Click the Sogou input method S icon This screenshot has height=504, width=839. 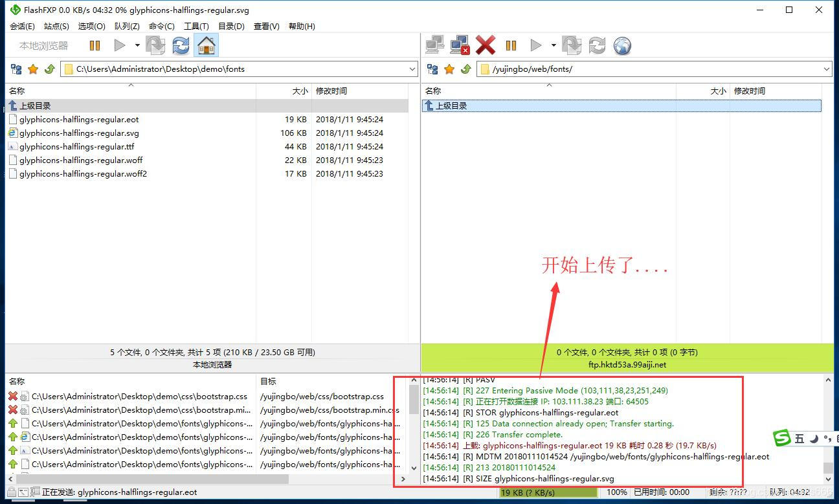click(783, 438)
